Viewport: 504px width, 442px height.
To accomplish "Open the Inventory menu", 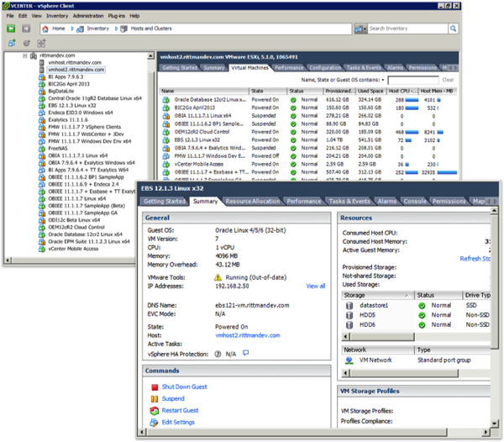I will (57, 16).
